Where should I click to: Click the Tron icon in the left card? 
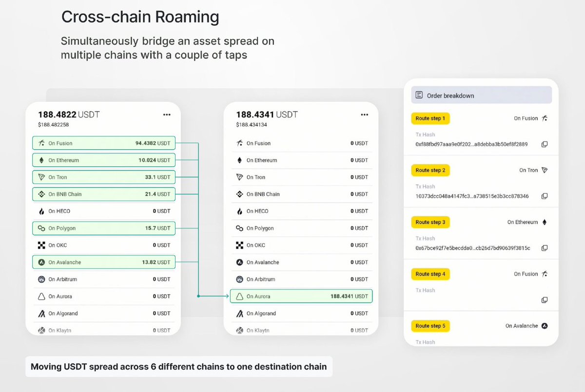pyautogui.click(x=41, y=177)
